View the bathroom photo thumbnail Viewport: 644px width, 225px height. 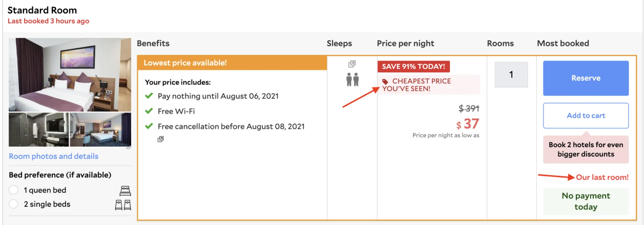pyautogui.click(x=39, y=129)
